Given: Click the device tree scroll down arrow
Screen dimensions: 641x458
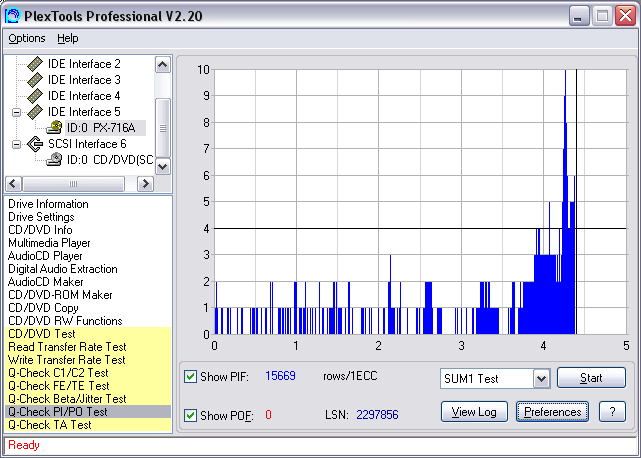Looking at the screenshot, I should (163, 166).
